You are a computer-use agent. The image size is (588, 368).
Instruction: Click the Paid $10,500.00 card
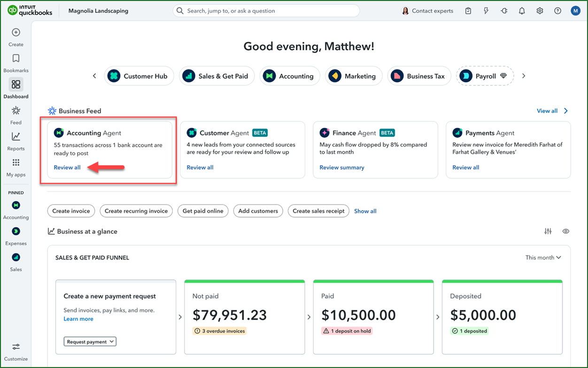pyautogui.click(x=373, y=317)
